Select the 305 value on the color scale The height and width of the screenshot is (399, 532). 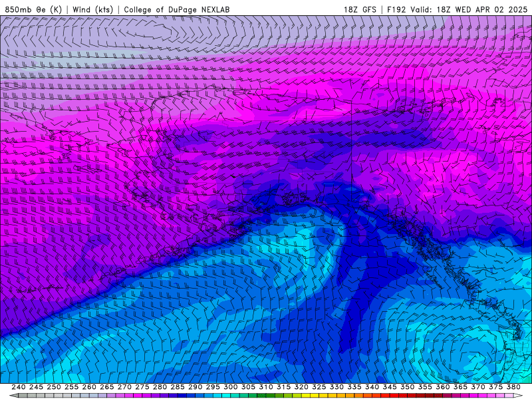(x=248, y=387)
